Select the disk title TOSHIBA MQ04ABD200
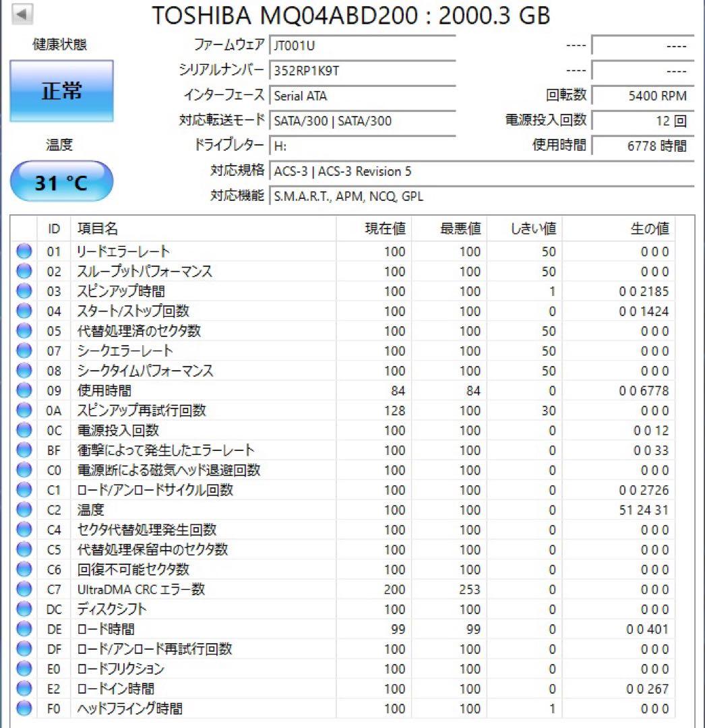Screen dimensions: 705x728 [x=285, y=16]
